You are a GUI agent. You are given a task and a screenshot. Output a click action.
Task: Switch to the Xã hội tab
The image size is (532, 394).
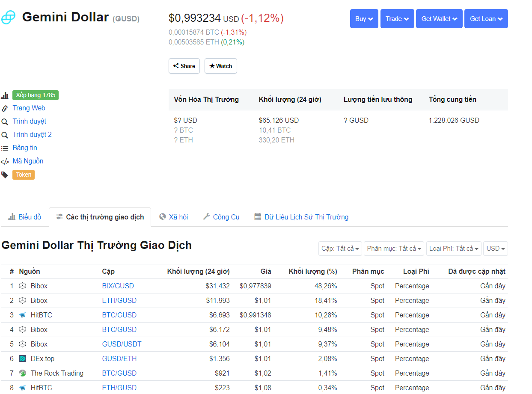point(173,217)
